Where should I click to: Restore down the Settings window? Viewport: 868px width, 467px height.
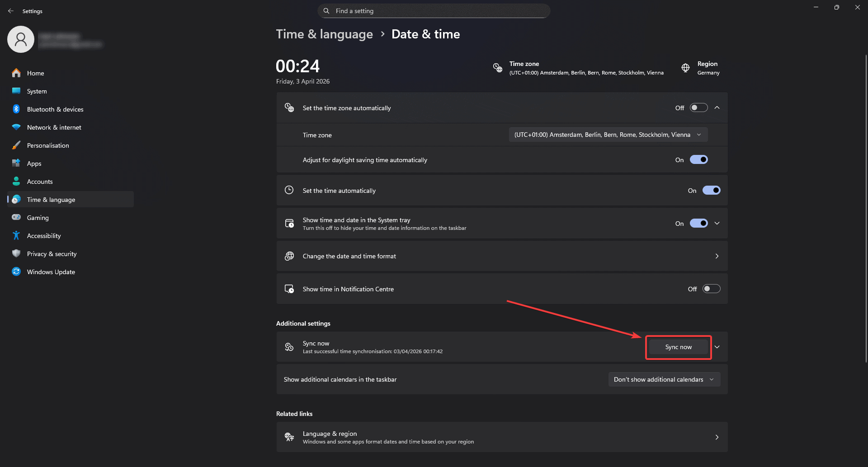click(837, 7)
